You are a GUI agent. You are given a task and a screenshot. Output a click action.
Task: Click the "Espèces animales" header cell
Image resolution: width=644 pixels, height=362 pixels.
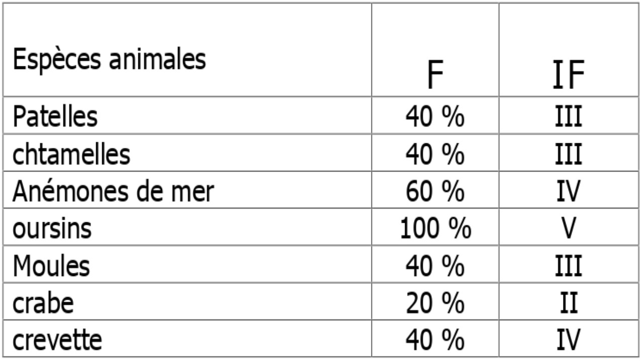pos(110,60)
